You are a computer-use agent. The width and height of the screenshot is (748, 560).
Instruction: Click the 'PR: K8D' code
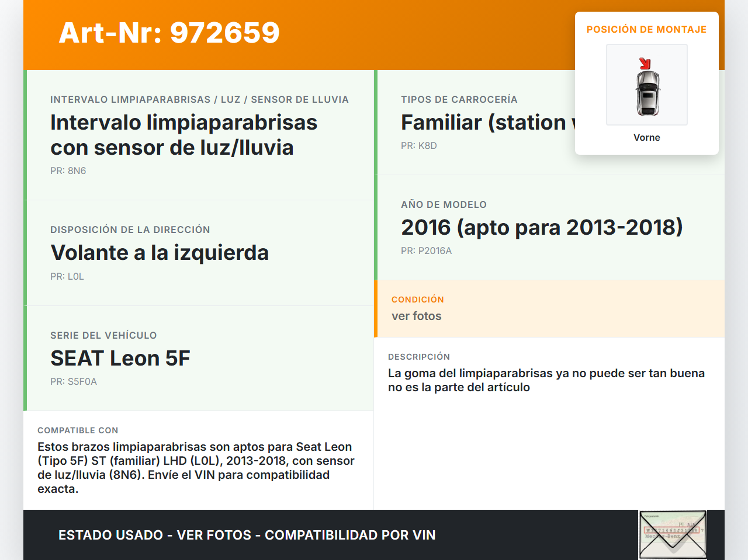419,145
